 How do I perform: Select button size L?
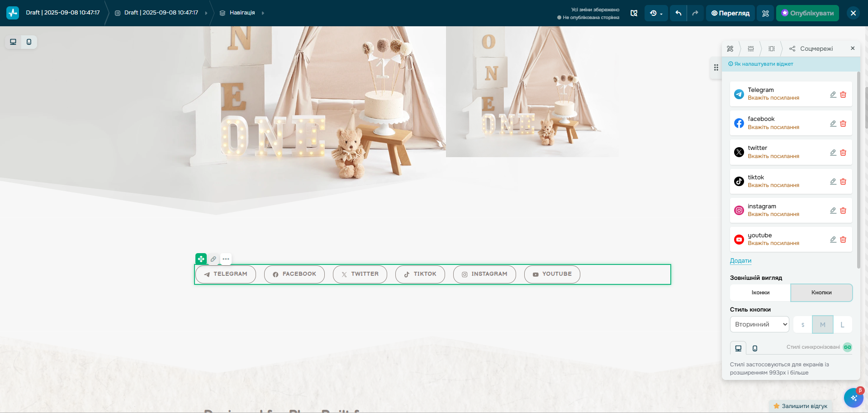[x=842, y=325]
